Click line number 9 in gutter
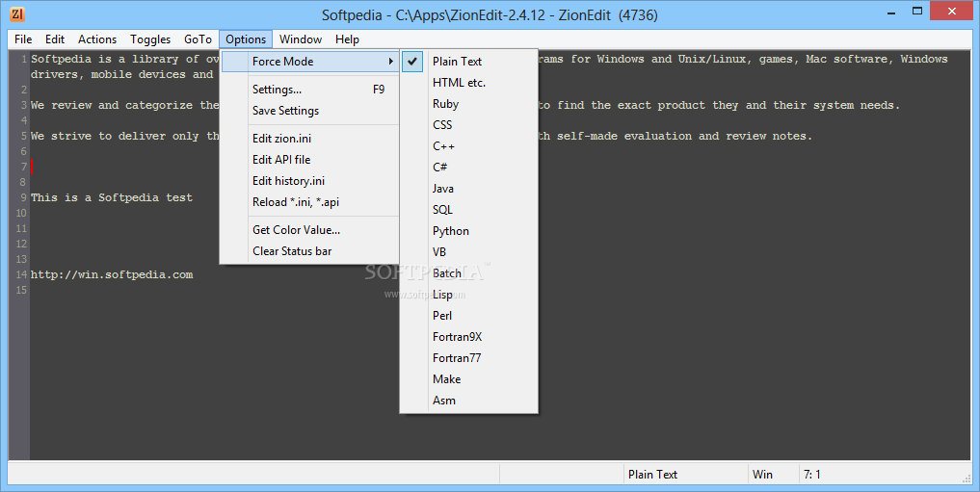 pos(23,197)
